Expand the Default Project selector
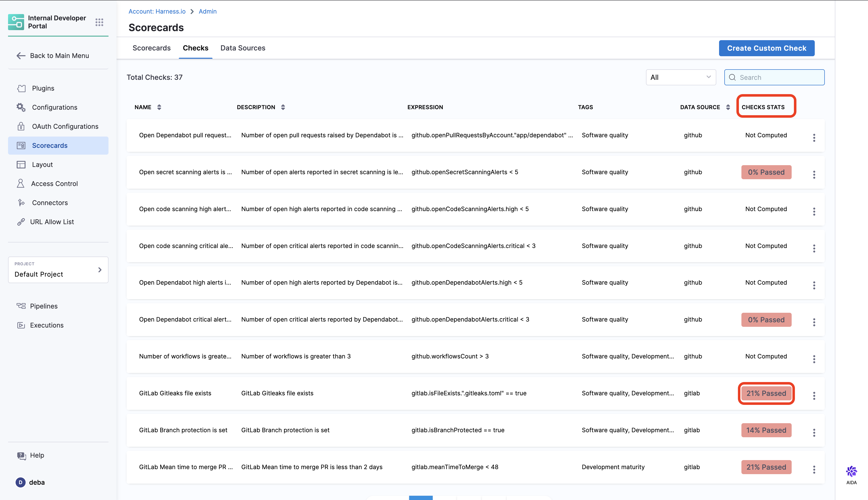 coord(58,270)
